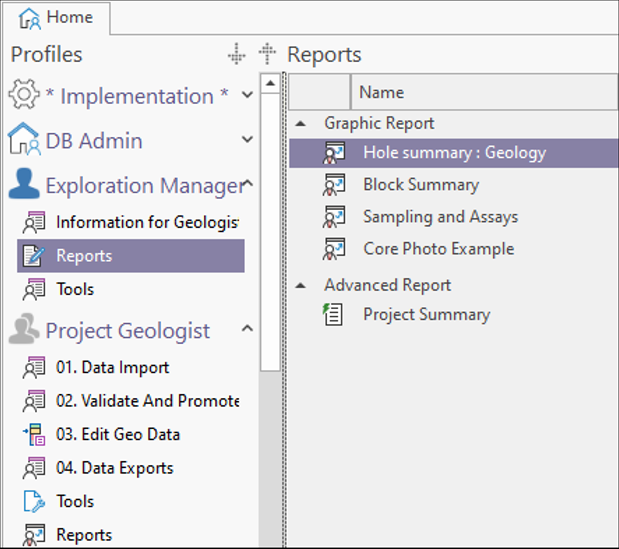Collapse the Project Geologist section chevron
The image size is (619, 549).
(248, 330)
